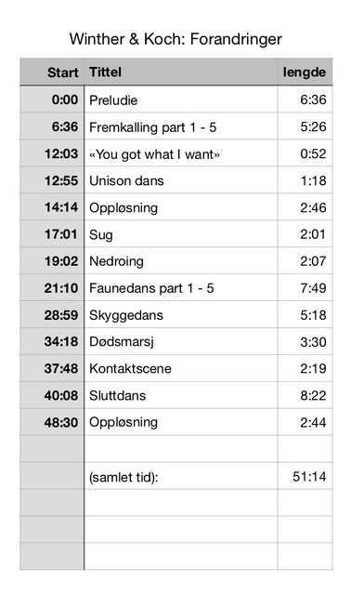
Task: Click the start time 48:30 cell
Action: (x=52, y=422)
